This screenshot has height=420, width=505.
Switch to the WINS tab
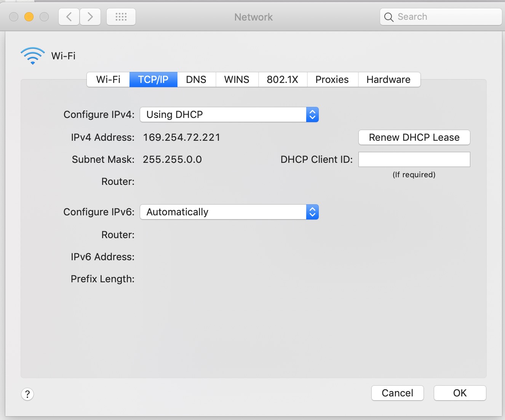tap(237, 80)
